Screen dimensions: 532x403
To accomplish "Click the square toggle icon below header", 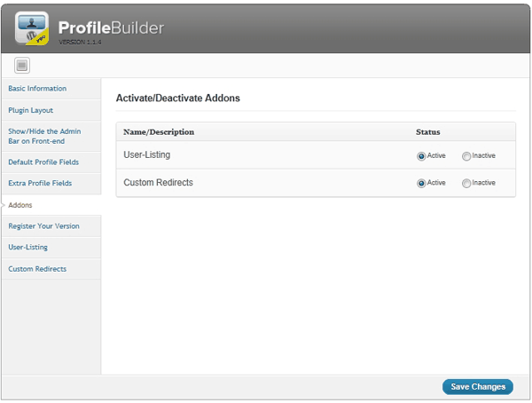I will 22,65.
